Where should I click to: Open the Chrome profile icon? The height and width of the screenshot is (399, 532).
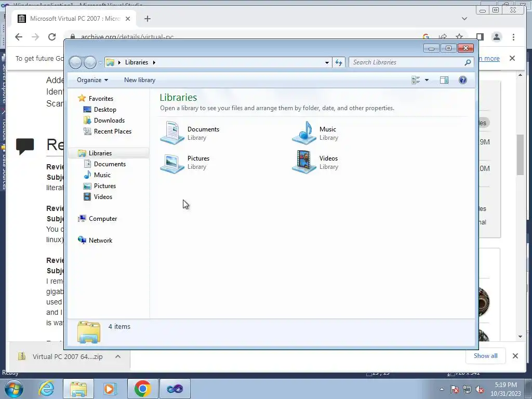click(x=497, y=37)
